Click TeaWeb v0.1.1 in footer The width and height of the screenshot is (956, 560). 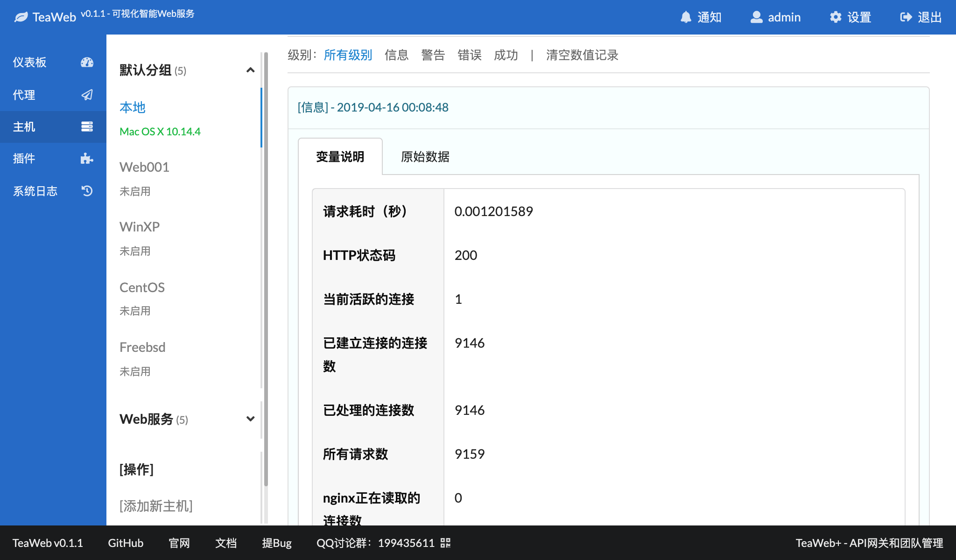[x=48, y=543]
